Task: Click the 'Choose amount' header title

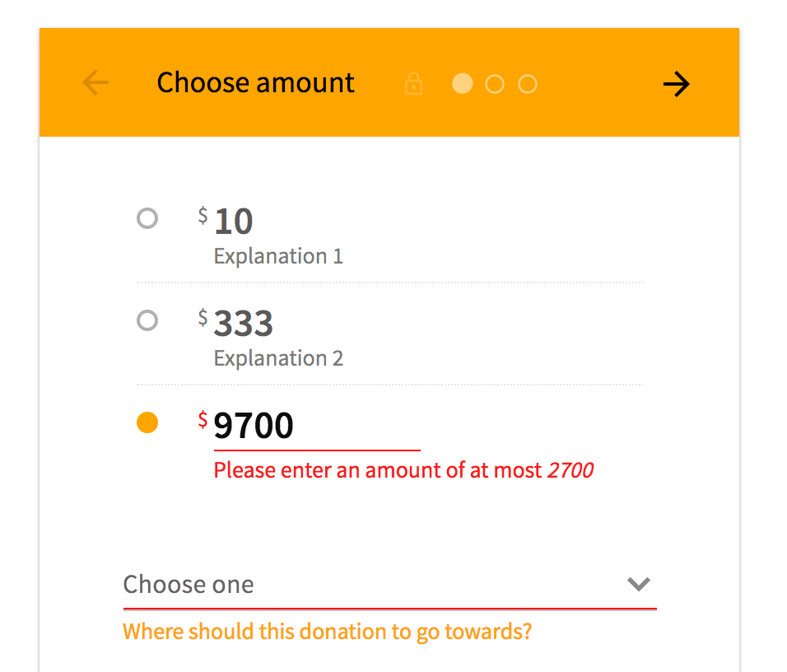Action: (x=255, y=83)
